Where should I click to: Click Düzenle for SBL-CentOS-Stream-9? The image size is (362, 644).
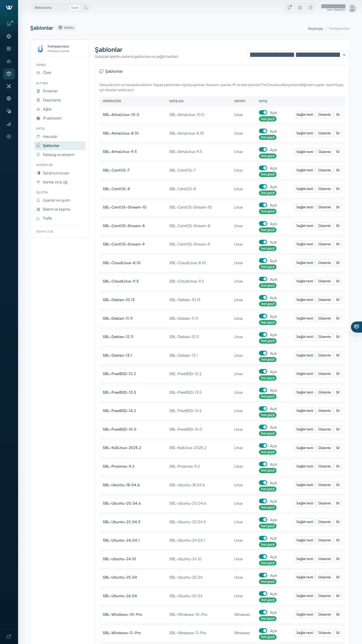[324, 244]
